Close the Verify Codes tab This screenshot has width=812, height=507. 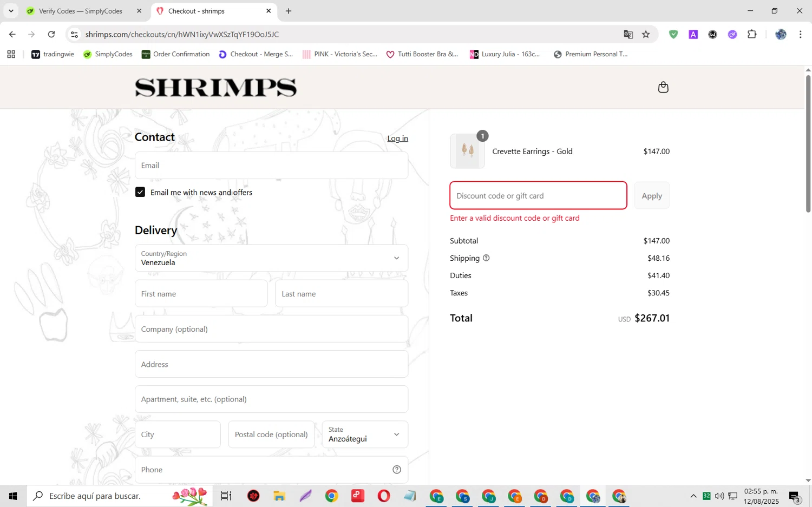point(139,11)
